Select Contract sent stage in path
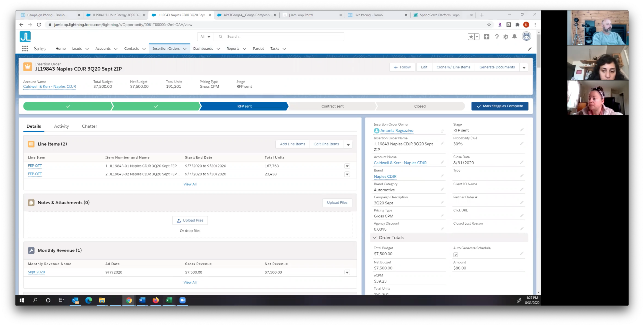The height and width of the screenshot is (326, 644). pyautogui.click(x=332, y=106)
